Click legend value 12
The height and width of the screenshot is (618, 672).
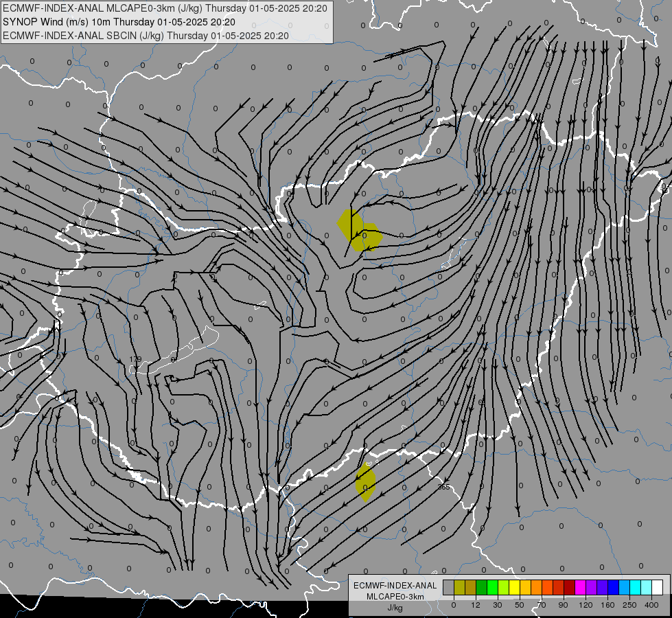click(x=476, y=605)
